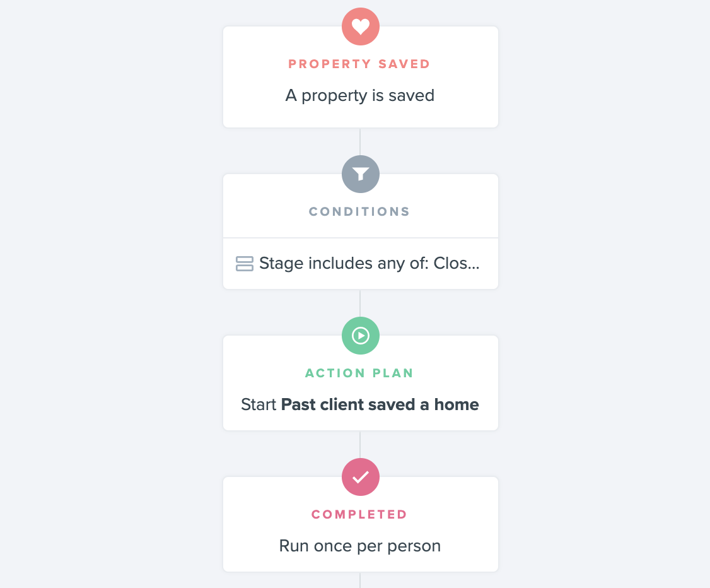Open the CONDITIONS card header
This screenshot has height=588, width=710.
pos(359,211)
